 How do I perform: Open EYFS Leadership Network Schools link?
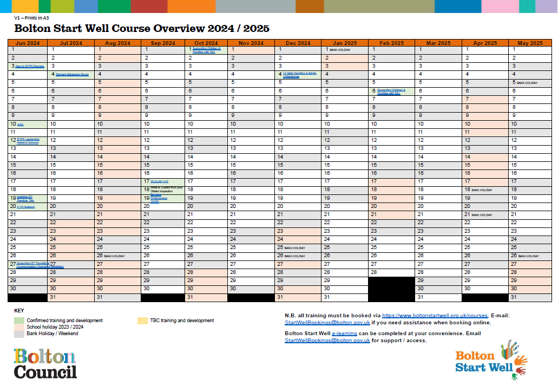[x=28, y=141]
